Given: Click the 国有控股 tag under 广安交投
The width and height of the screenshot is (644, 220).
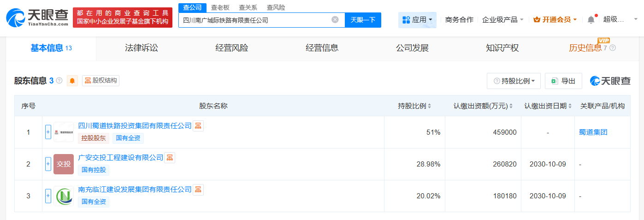Looking at the screenshot, I should click(94, 170).
